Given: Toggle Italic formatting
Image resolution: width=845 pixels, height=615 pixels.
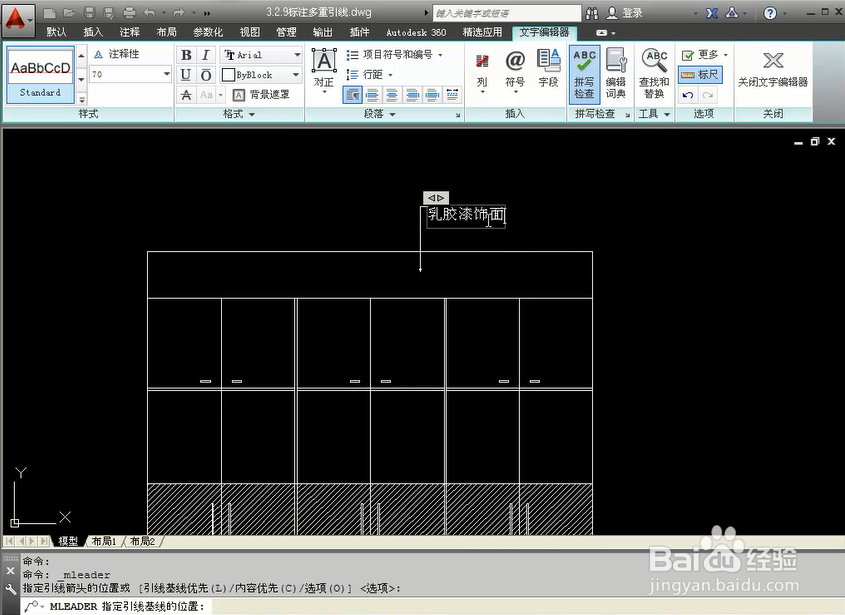Looking at the screenshot, I should pos(206,55).
